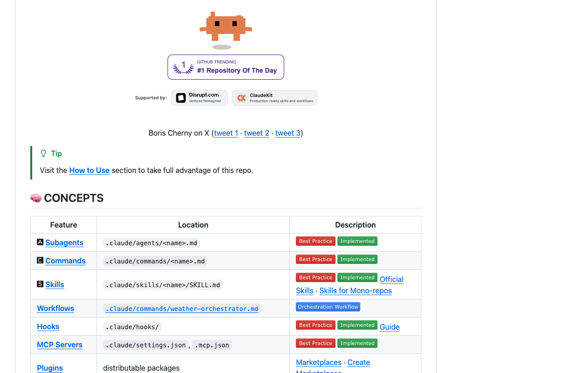588x373 pixels.
Task: Click Best Practice badge in MCP Servers row
Action: click(315, 343)
